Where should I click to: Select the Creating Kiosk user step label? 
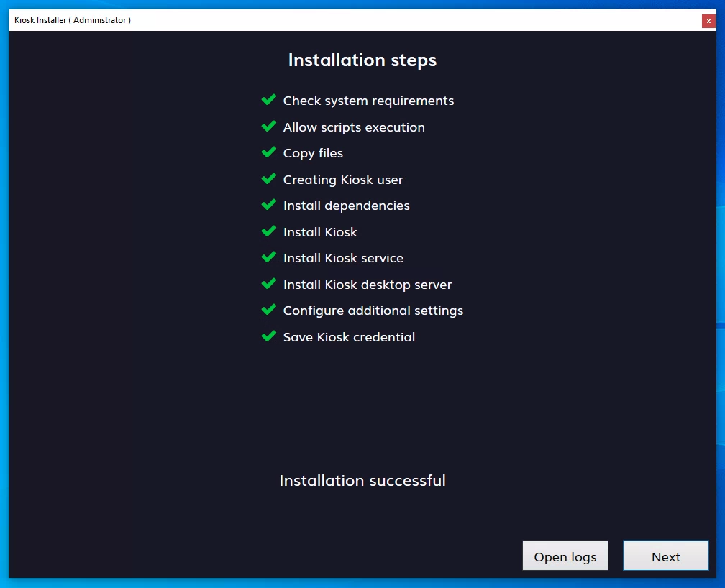[343, 180]
